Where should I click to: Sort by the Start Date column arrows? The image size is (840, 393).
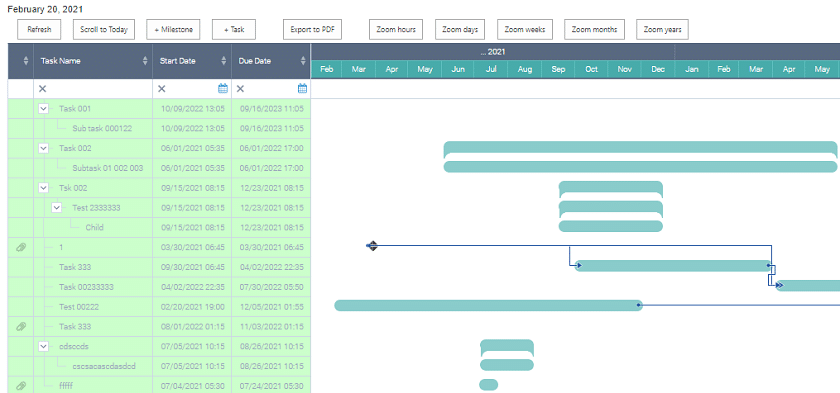click(x=224, y=61)
